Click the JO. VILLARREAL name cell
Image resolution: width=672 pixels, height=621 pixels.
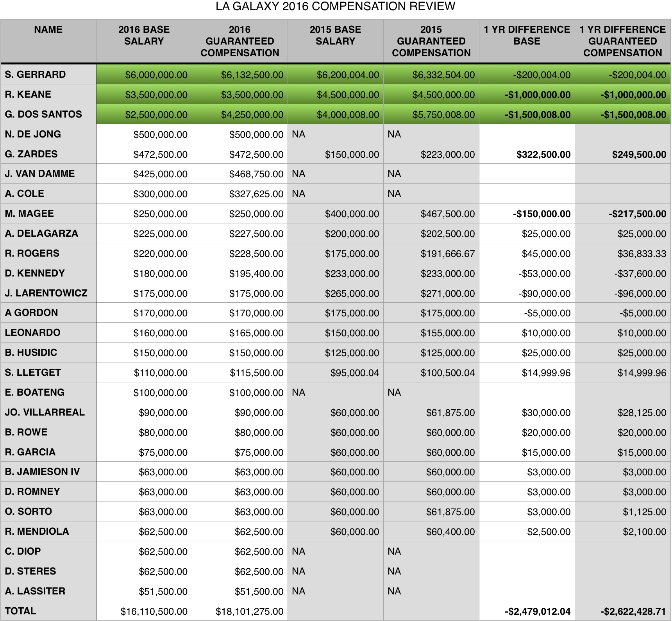click(48, 412)
